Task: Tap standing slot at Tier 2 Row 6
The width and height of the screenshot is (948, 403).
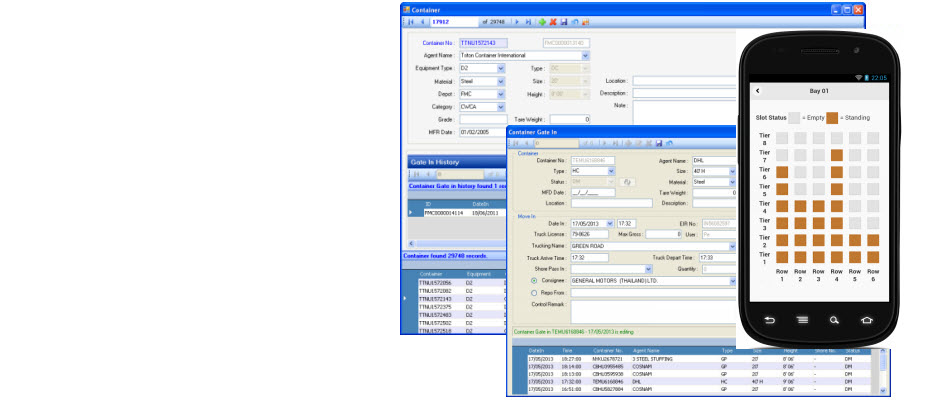Action: pyautogui.click(x=873, y=240)
